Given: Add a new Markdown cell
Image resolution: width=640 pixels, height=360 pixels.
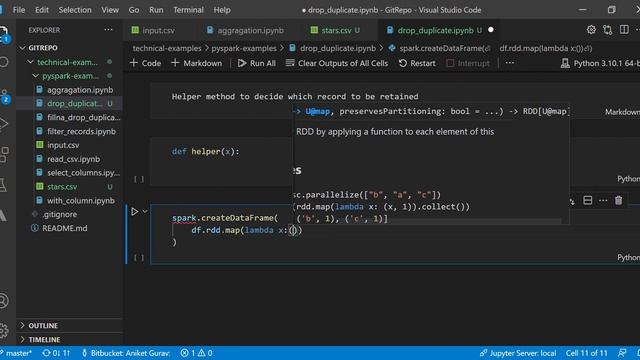Looking at the screenshot, I should [x=197, y=63].
